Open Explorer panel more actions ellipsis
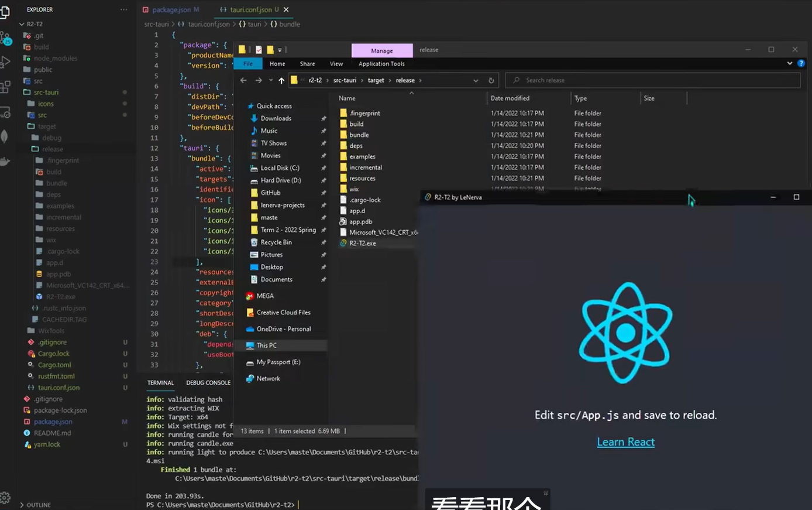812x510 pixels. [x=123, y=10]
